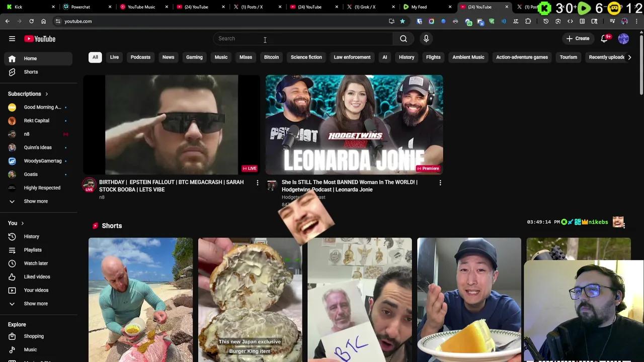The image size is (644, 362).
Task: Go to Home in the sidebar
Action: point(38,58)
